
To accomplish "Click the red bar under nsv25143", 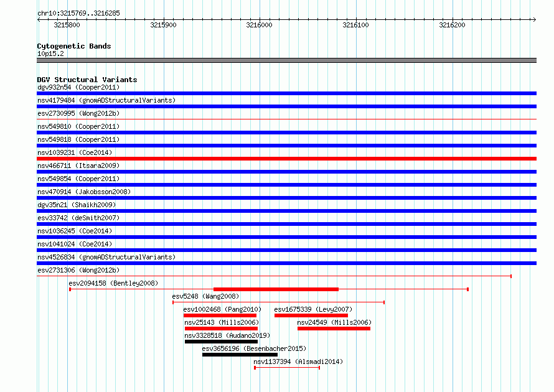I will coord(221,329).
